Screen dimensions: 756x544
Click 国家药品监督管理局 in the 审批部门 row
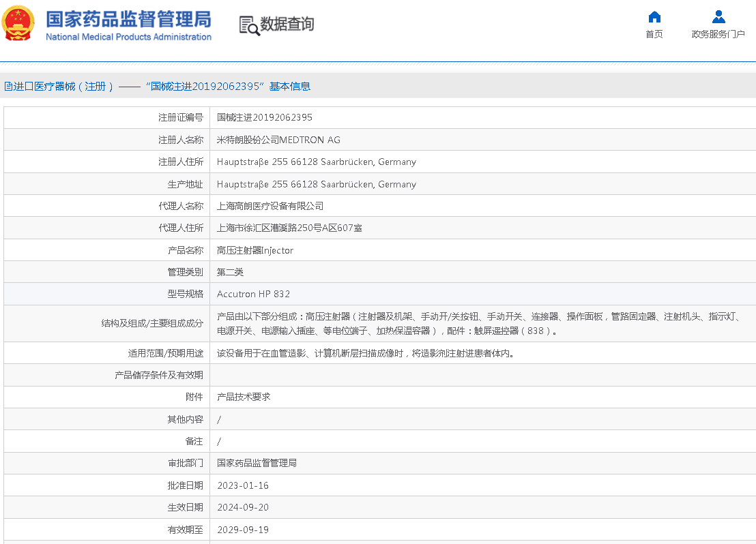point(257,463)
